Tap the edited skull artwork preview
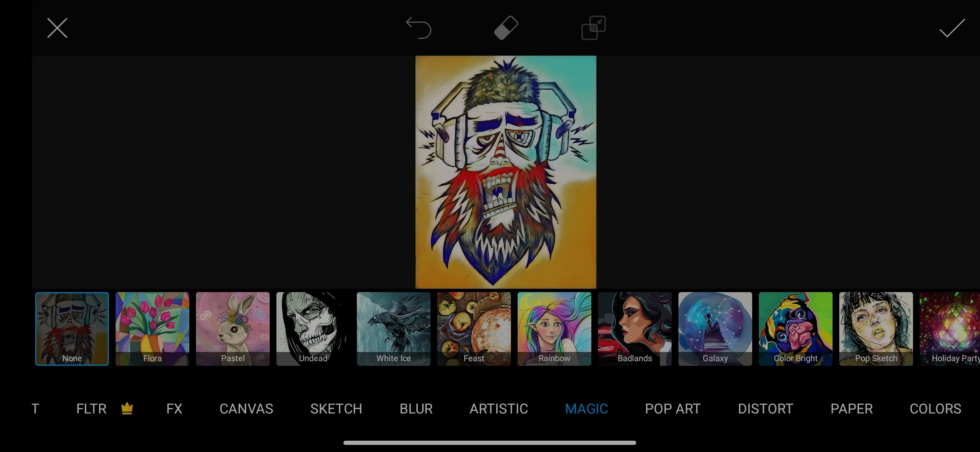 click(506, 172)
